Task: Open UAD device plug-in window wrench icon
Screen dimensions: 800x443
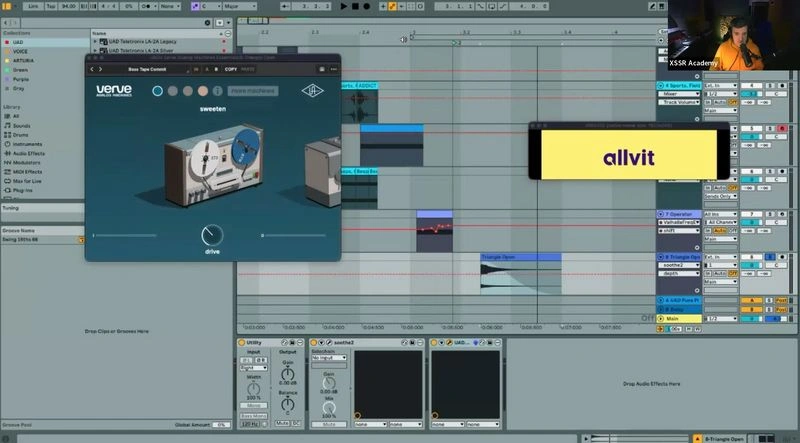Action: (449, 342)
